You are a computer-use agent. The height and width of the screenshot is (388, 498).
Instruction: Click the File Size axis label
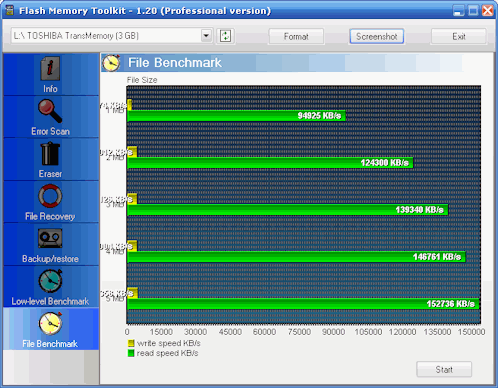click(142, 80)
